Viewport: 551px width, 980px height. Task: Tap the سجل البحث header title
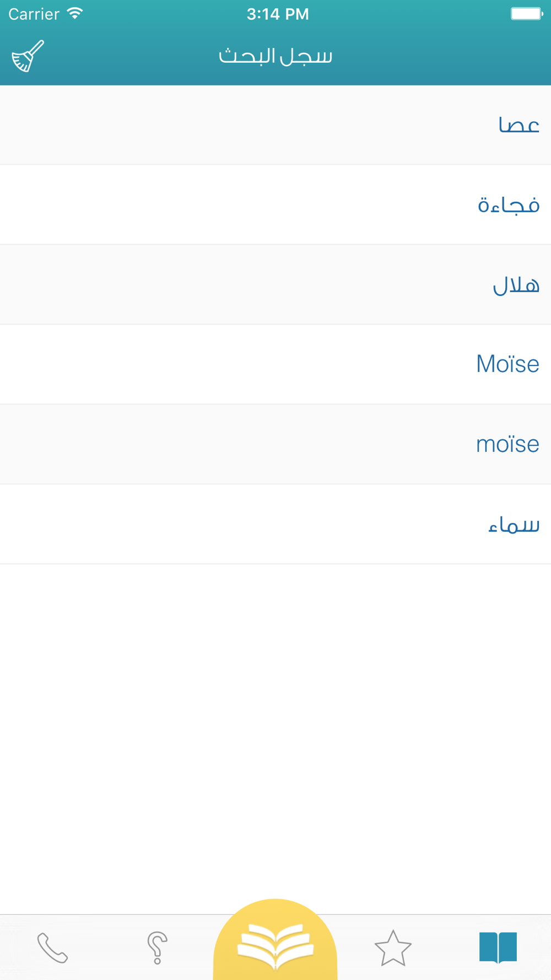pyautogui.click(x=275, y=56)
